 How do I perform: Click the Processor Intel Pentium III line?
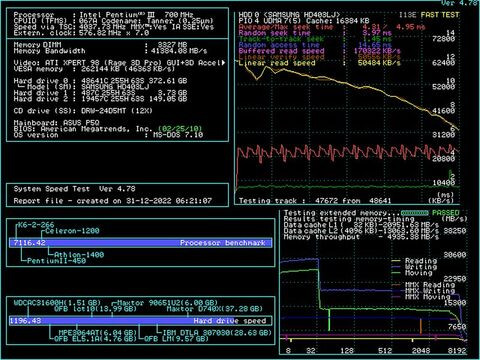103,15
